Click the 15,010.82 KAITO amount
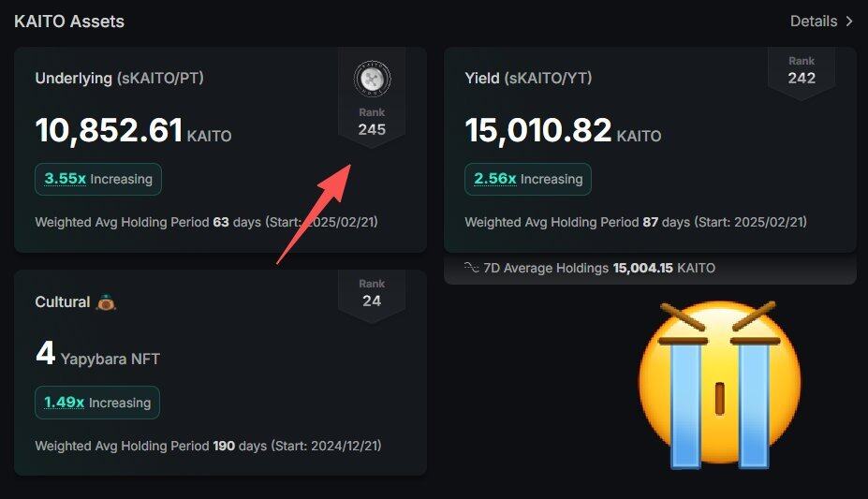Viewport: 868px width, 499px height. click(x=563, y=131)
